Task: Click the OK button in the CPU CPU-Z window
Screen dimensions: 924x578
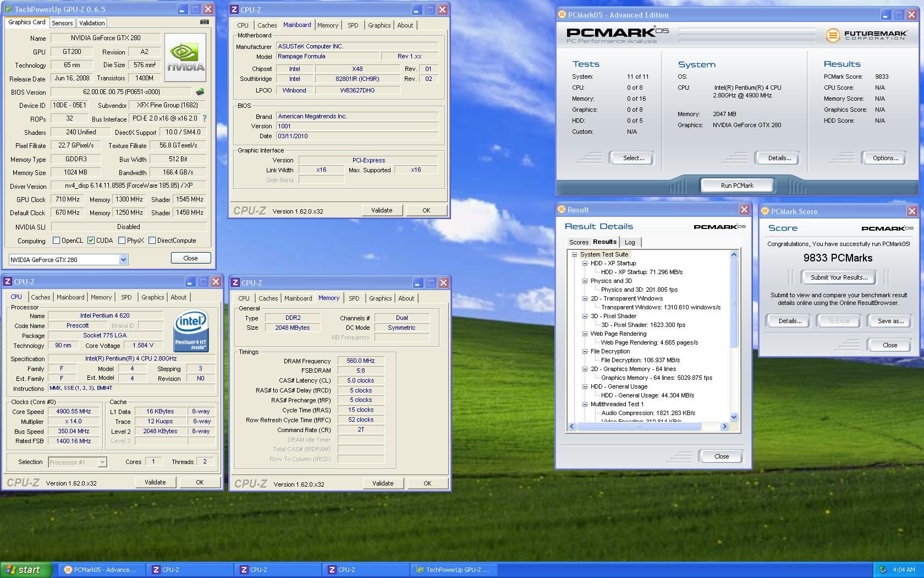Action: 200,482
